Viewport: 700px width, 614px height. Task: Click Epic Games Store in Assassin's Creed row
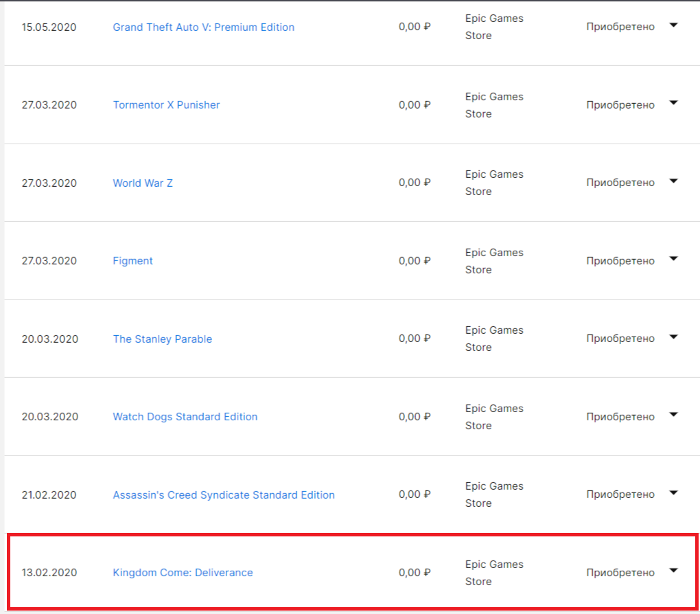494,494
